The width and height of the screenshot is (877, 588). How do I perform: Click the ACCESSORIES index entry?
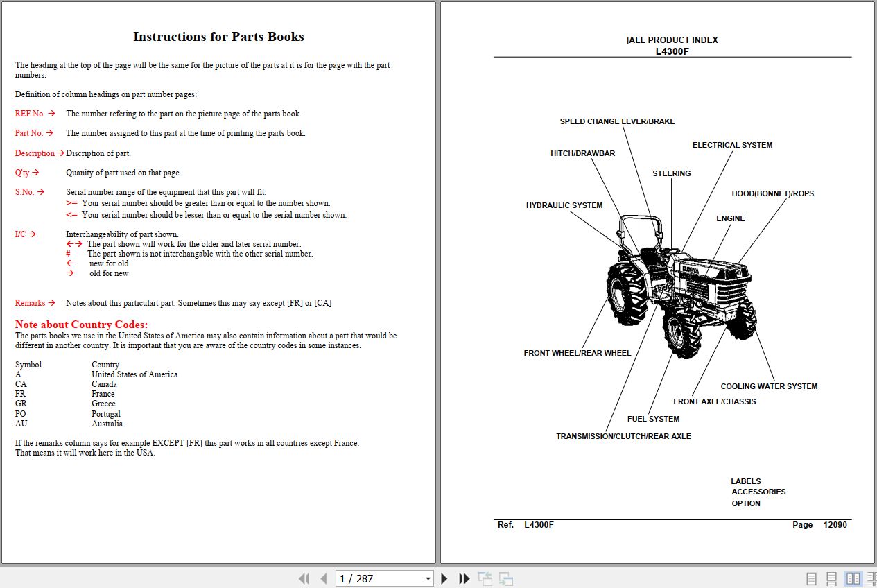tap(758, 492)
